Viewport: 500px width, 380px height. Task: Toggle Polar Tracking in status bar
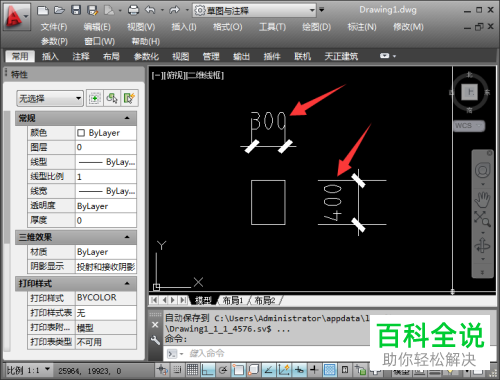click(x=223, y=370)
